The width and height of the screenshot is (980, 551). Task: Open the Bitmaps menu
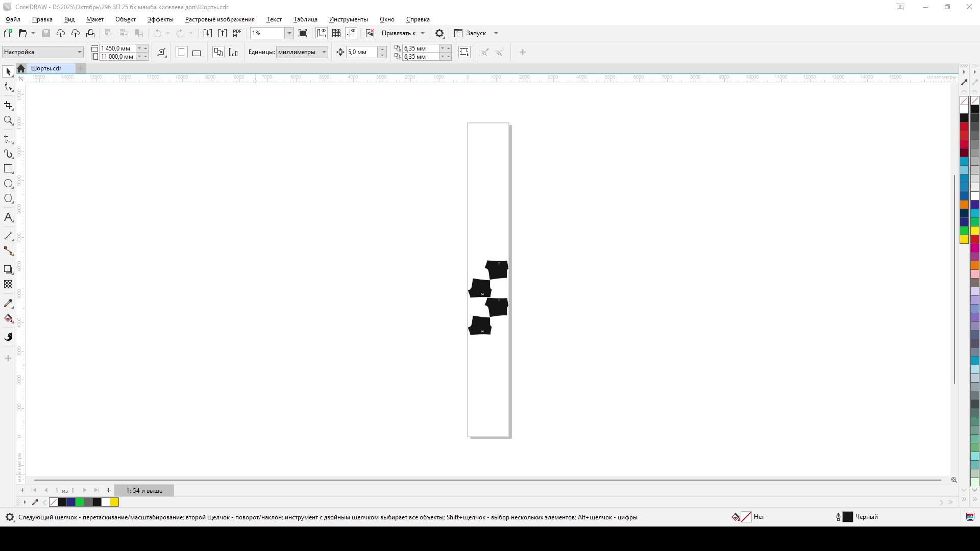(219, 19)
